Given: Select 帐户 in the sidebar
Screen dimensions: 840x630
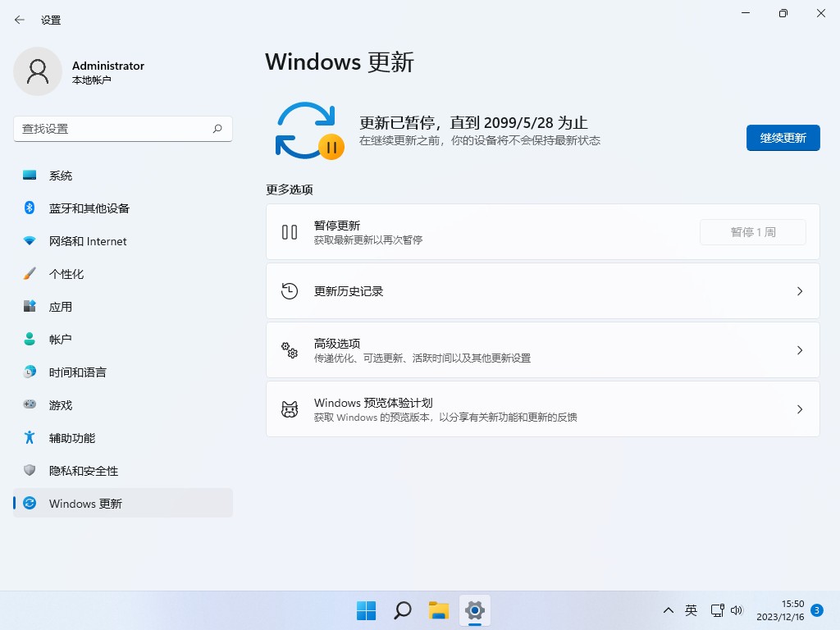Looking at the screenshot, I should [123, 339].
